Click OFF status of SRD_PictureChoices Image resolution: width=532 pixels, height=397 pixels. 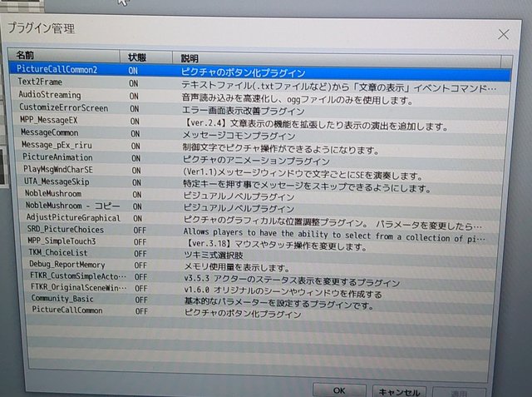(x=140, y=231)
